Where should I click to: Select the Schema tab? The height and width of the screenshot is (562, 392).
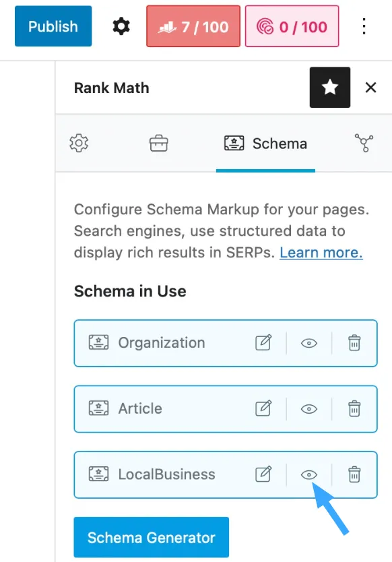click(x=265, y=144)
